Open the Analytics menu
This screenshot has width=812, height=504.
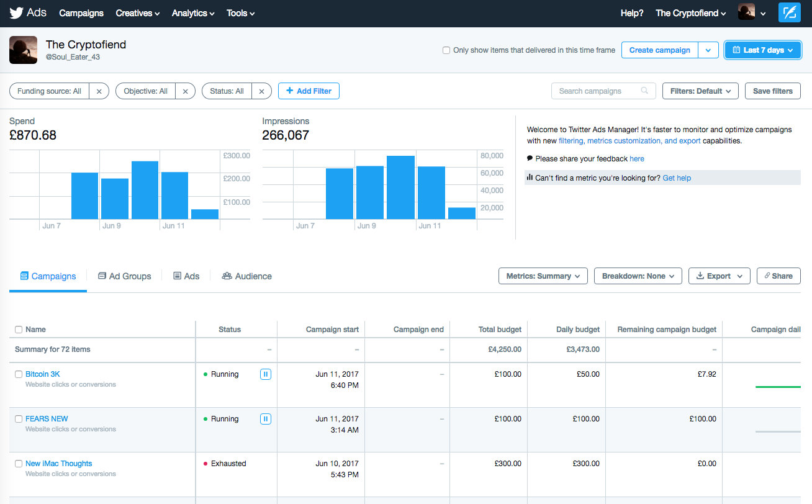coord(193,13)
